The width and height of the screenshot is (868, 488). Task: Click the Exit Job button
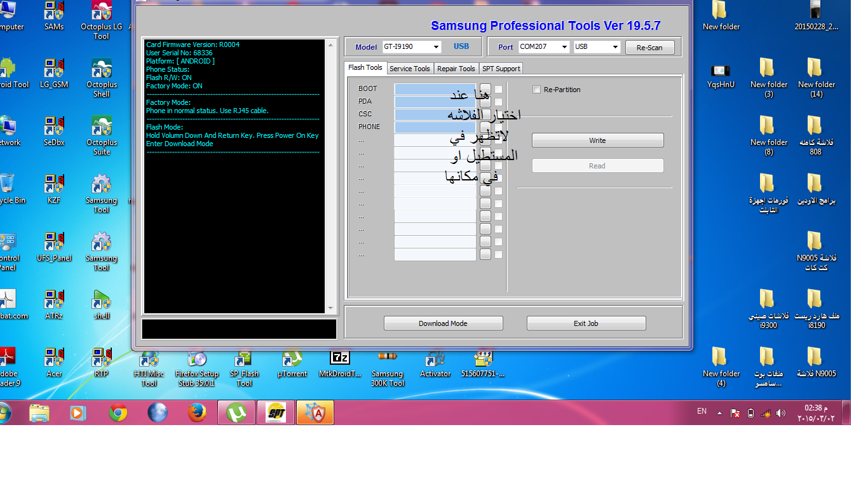pos(586,323)
